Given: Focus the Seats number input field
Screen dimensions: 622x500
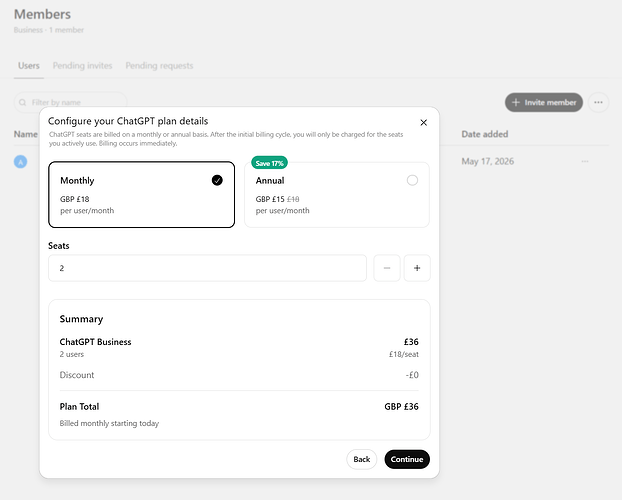Looking at the screenshot, I should pos(207,268).
